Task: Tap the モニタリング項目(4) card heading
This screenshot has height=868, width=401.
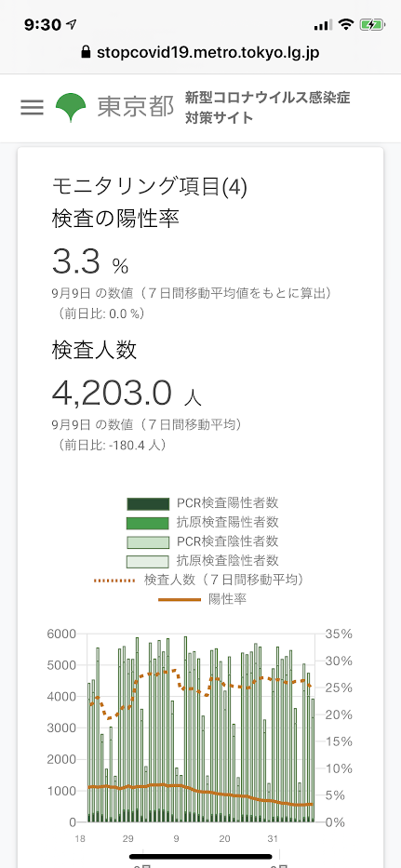Action: (x=150, y=187)
